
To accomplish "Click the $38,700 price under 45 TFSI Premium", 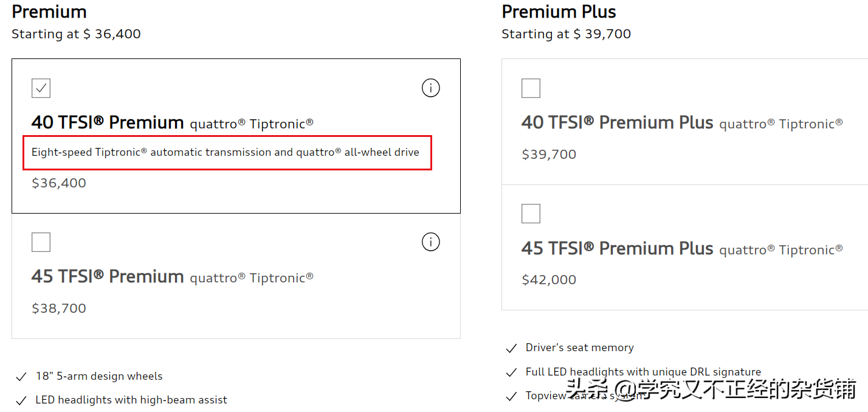I will [59, 309].
